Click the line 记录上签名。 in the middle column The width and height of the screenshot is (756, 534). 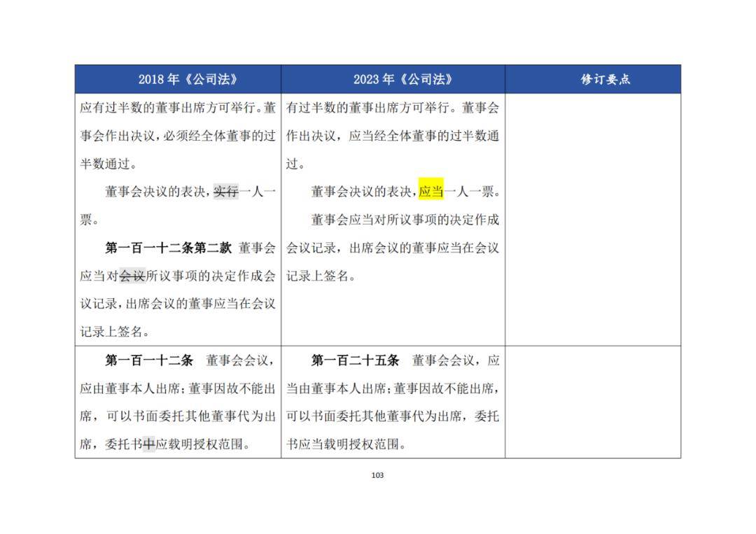(x=321, y=276)
